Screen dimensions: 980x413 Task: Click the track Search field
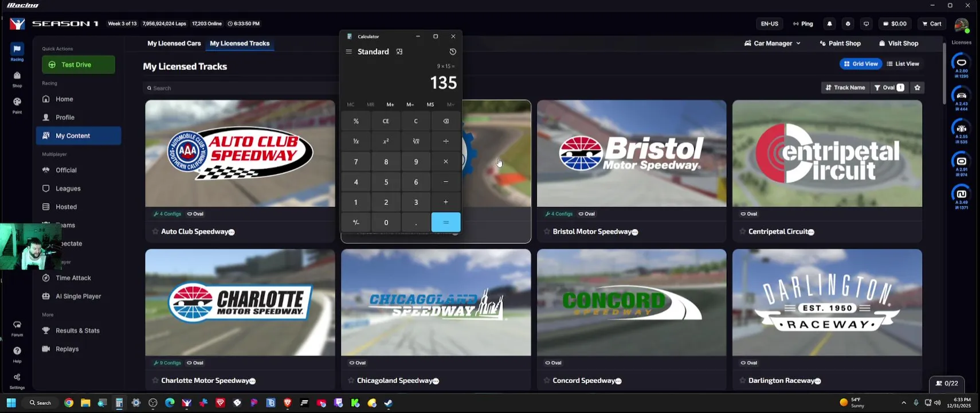click(x=241, y=88)
